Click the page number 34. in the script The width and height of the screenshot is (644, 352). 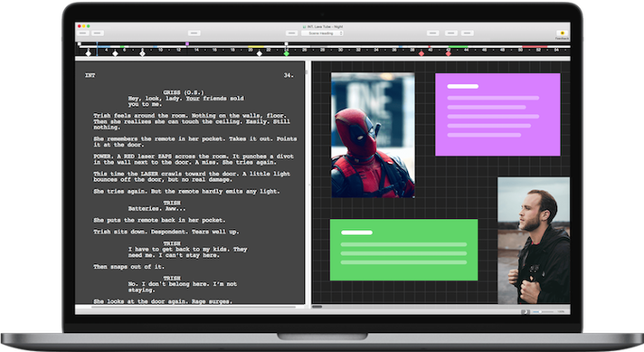tap(289, 76)
